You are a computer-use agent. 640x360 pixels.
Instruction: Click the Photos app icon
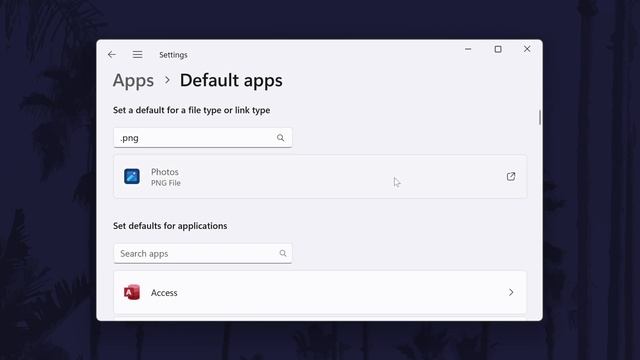pyautogui.click(x=132, y=176)
